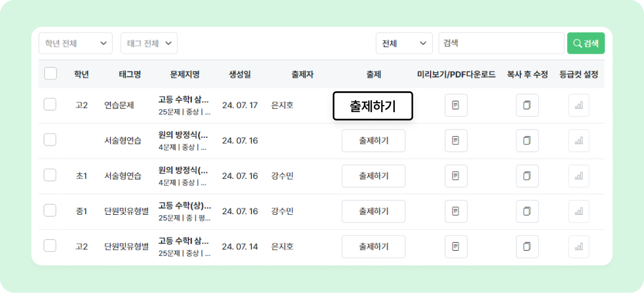
Task: Select the checkbox for 중1 단원및유형별 row
Action: coord(50,211)
